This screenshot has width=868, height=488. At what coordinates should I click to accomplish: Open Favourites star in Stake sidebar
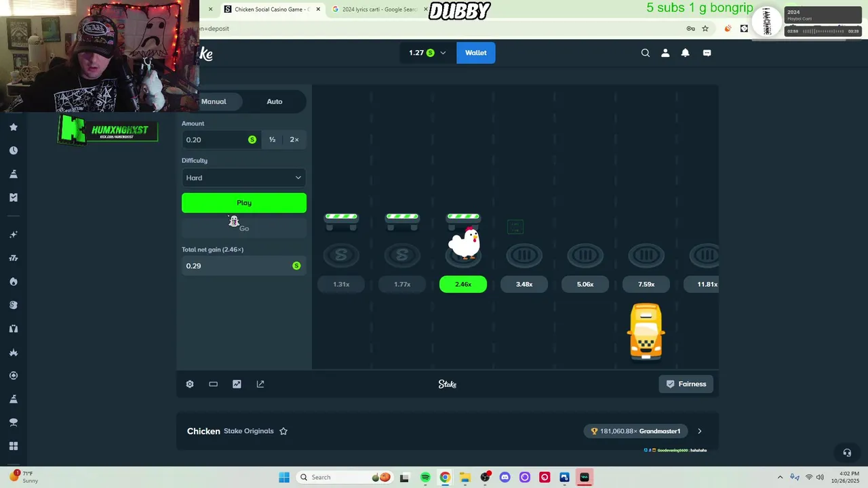click(13, 127)
